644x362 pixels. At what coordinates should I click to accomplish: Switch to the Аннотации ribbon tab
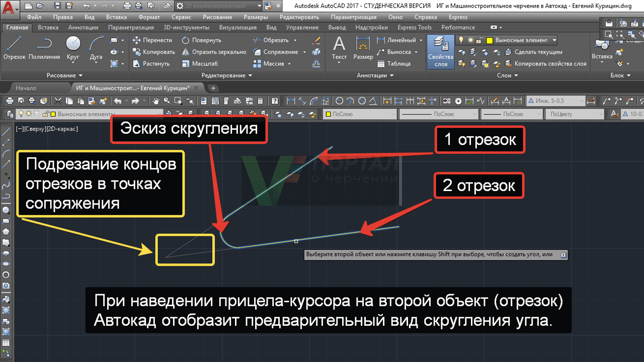tap(83, 28)
